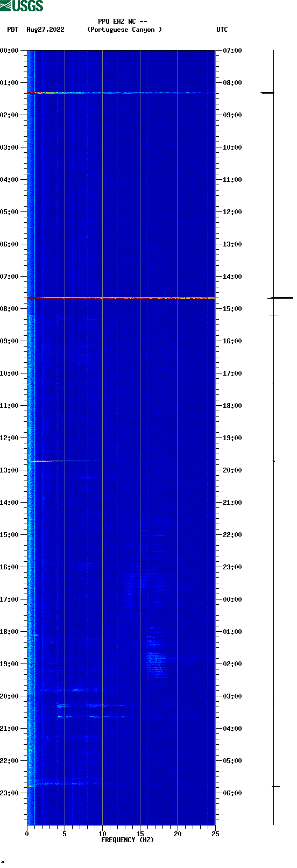Image resolution: width=297 pixels, height=868 pixels.
Task: Click the PDT time label '01:00'
Action: pos(10,82)
